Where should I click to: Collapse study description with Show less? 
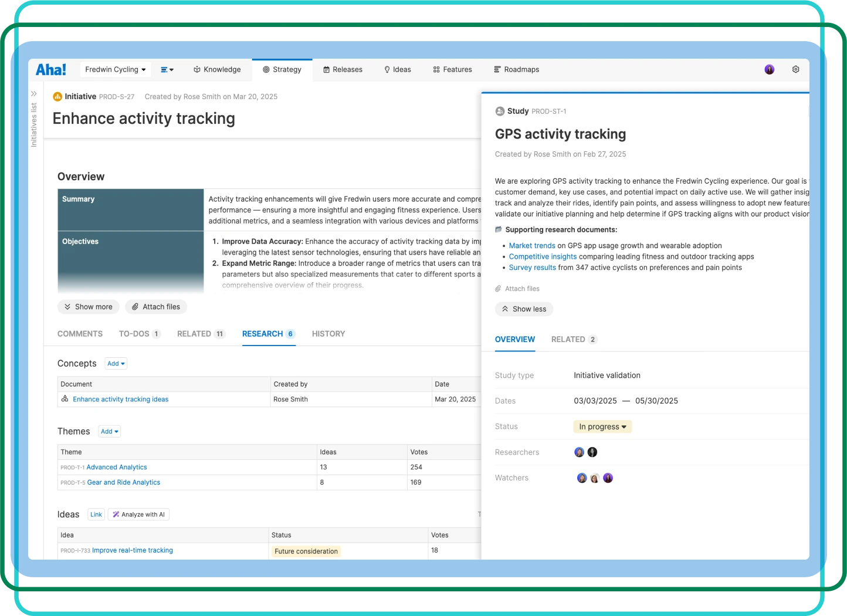[x=524, y=309]
